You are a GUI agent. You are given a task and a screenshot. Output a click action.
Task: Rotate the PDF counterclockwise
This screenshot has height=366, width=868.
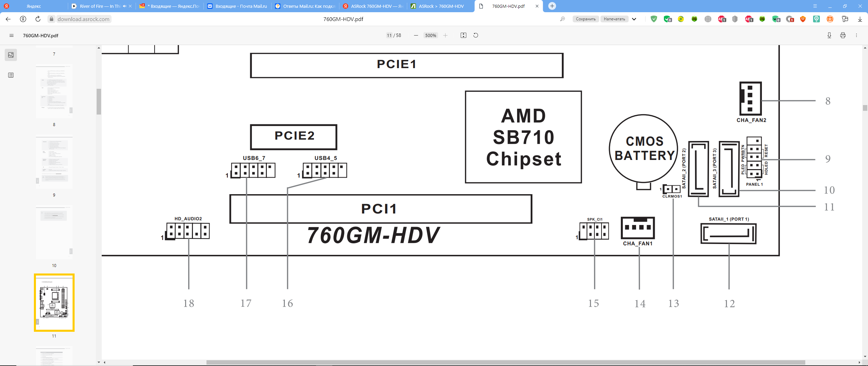coord(476,35)
